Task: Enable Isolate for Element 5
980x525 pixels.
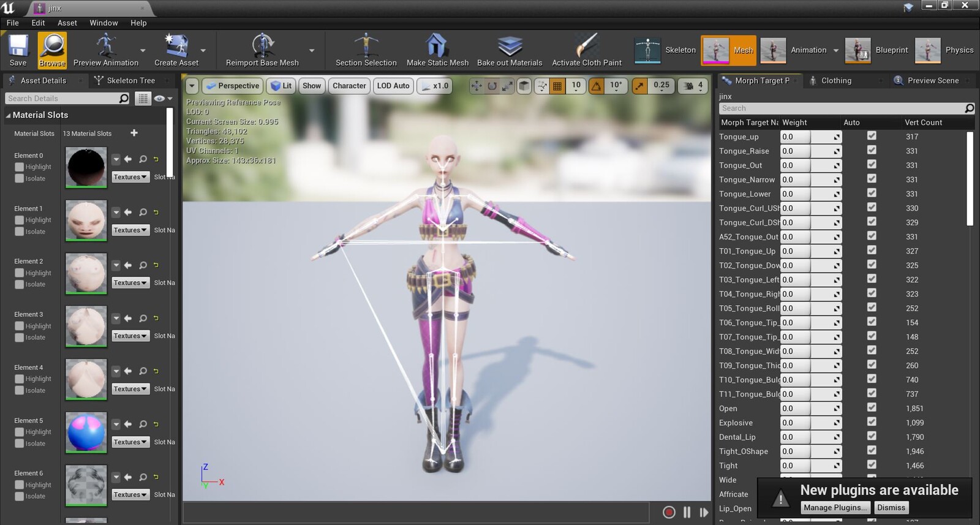Action: pos(20,444)
